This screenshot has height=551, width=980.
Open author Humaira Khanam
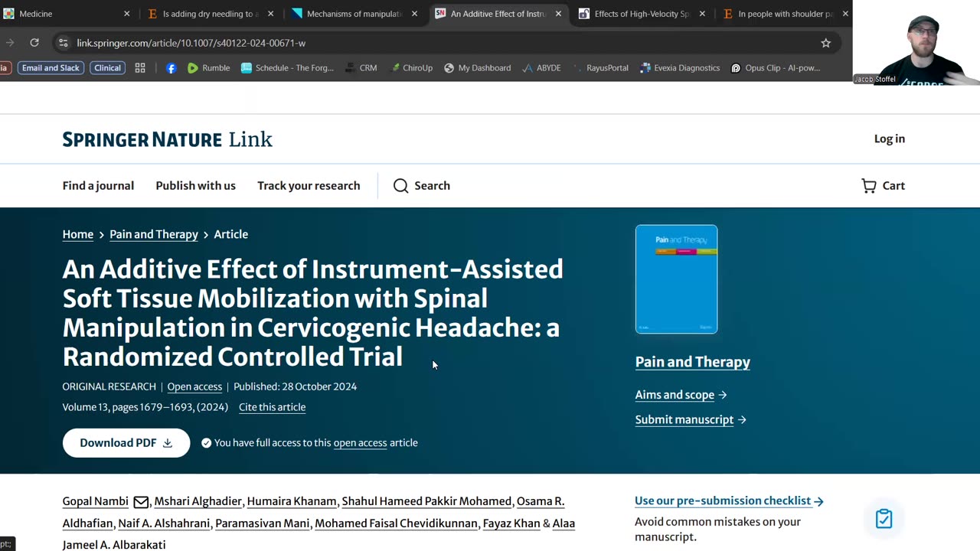coord(292,501)
